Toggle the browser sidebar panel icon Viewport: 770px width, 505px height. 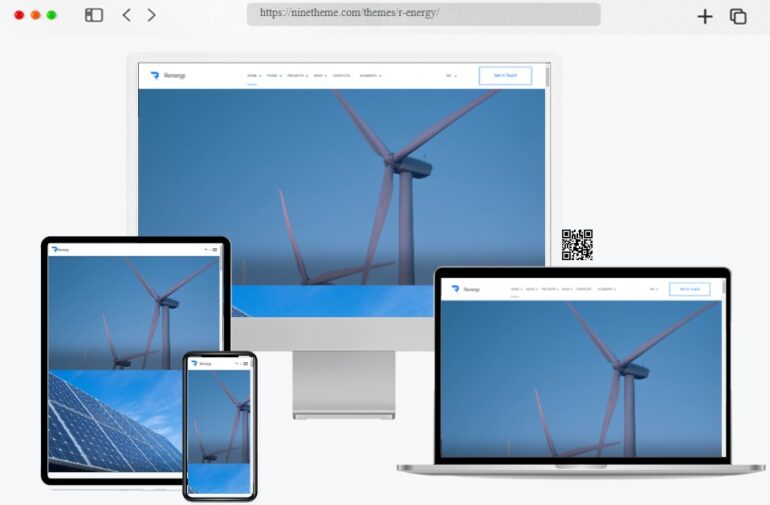pyautogui.click(x=94, y=15)
